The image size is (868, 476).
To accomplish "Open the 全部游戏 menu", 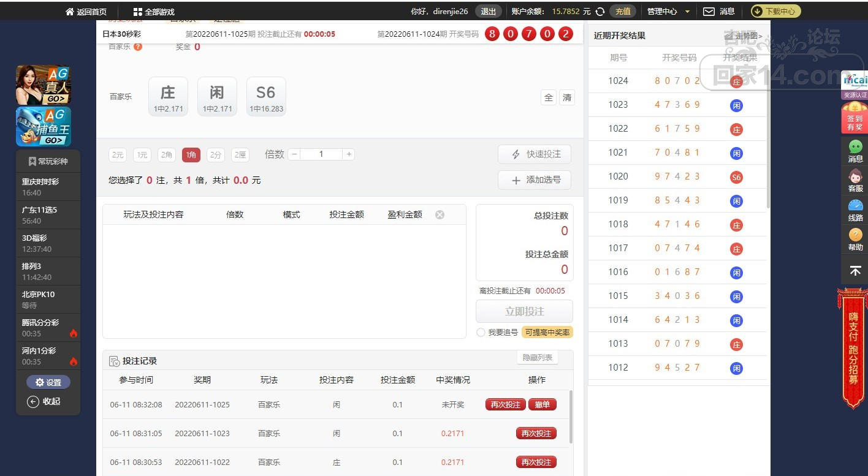I will (x=154, y=12).
